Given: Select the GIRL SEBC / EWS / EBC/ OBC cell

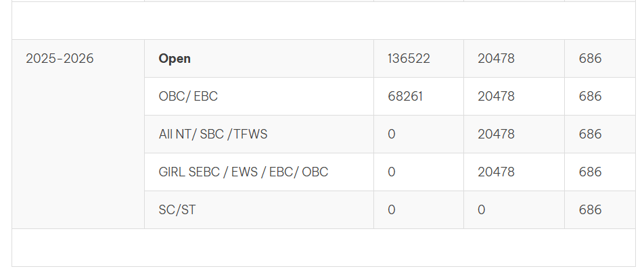Looking at the screenshot, I should [243, 172].
